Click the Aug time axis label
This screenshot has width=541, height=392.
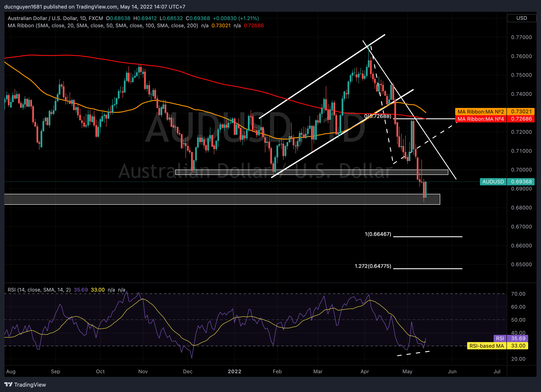click(11, 371)
